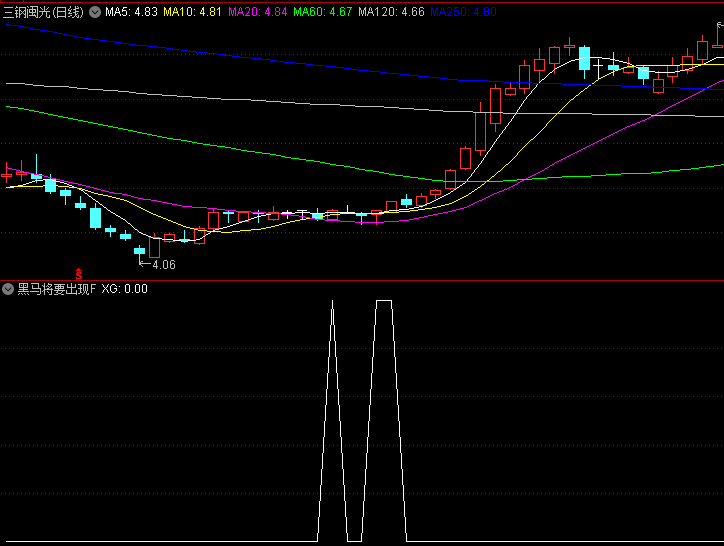This screenshot has width=724, height=546.
Task: Click the tallest red candle in the rally
Action: pyautogui.click(x=480, y=130)
